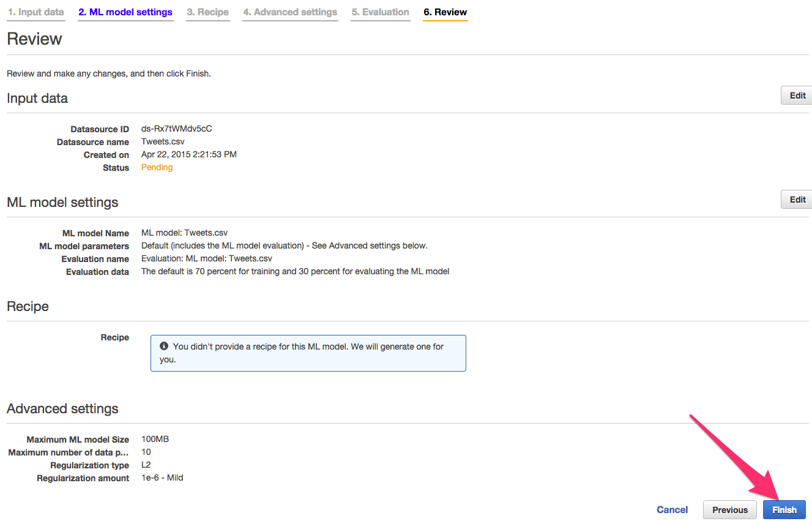
Task: Edit the ML model settings section
Action: coord(796,199)
